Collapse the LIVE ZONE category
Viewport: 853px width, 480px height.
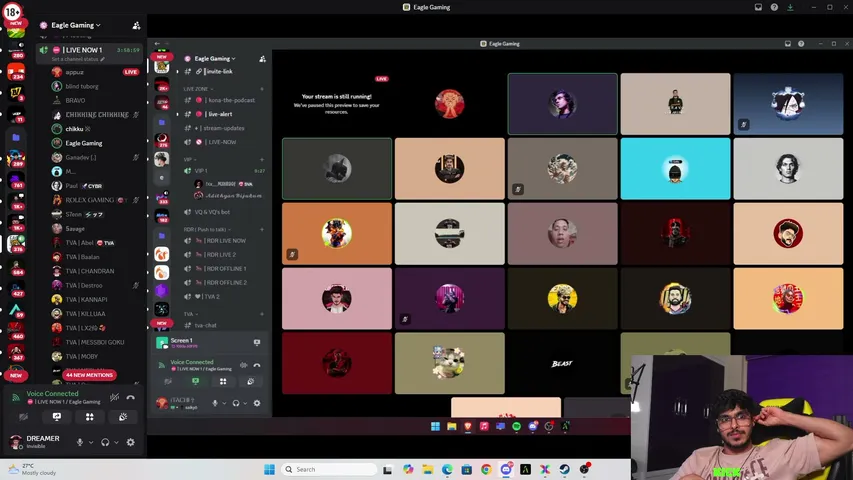tap(199, 89)
